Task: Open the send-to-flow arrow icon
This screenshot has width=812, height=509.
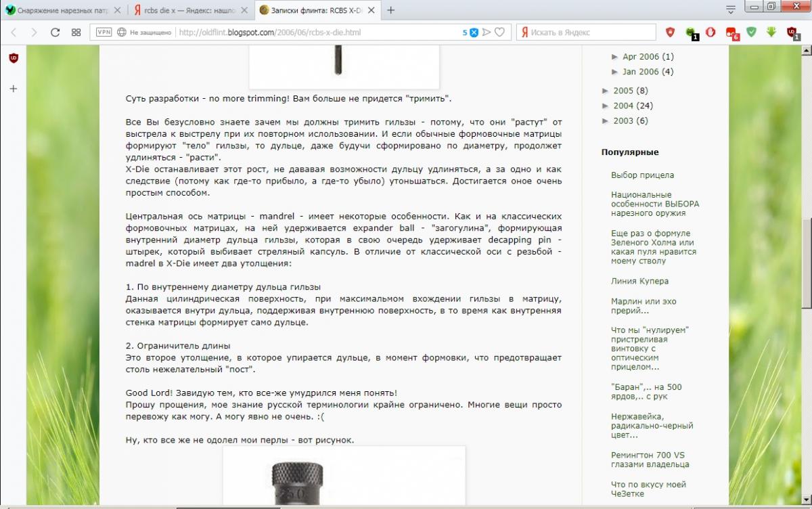Action: (487, 32)
